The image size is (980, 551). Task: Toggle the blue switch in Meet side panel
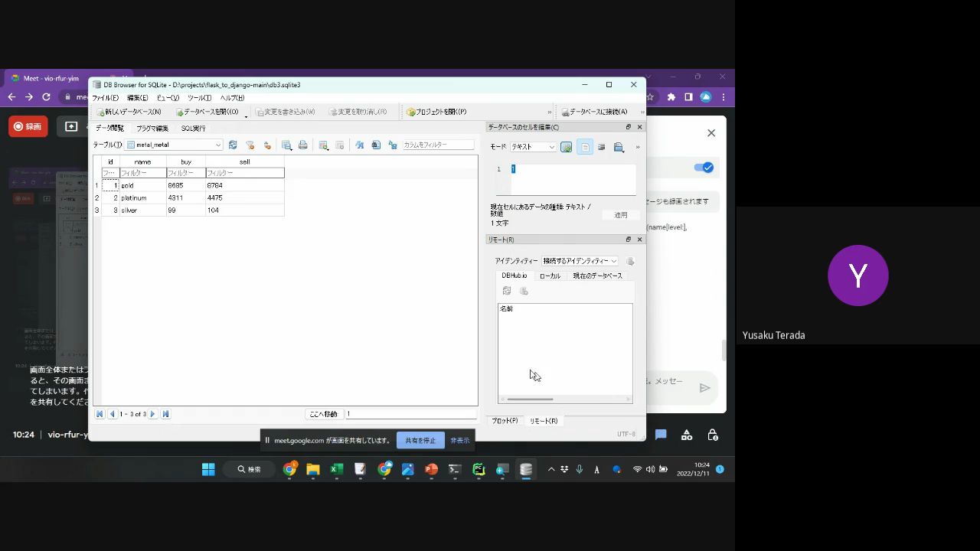[703, 168]
